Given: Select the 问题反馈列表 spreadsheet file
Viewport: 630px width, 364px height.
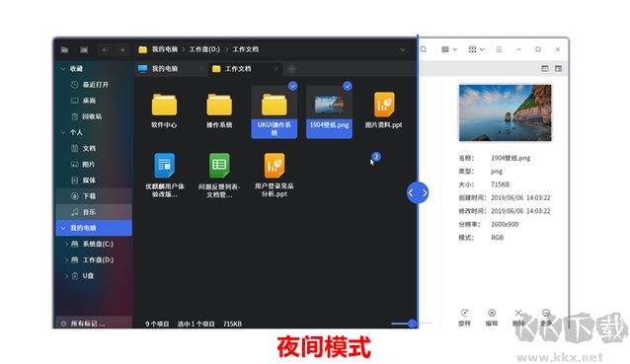Looking at the screenshot, I should point(219,175).
